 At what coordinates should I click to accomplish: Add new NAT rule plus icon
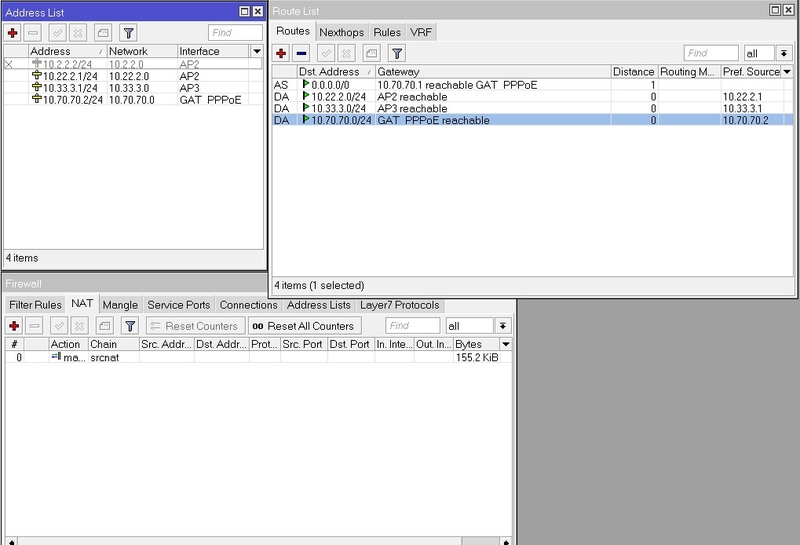tap(14, 326)
